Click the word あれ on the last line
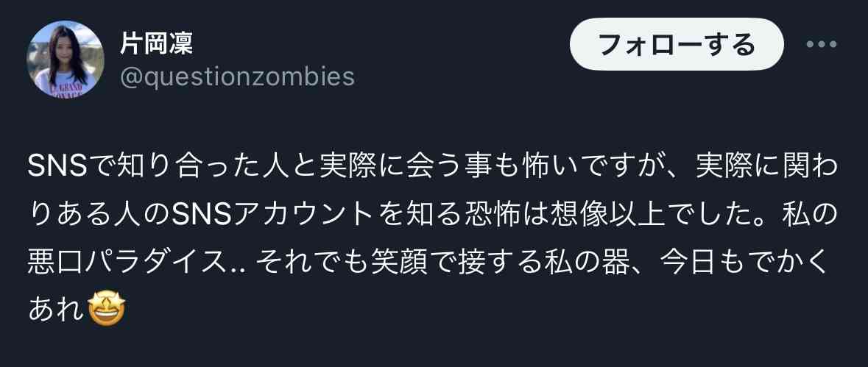868x367 pixels. pyautogui.click(x=57, y=310)
